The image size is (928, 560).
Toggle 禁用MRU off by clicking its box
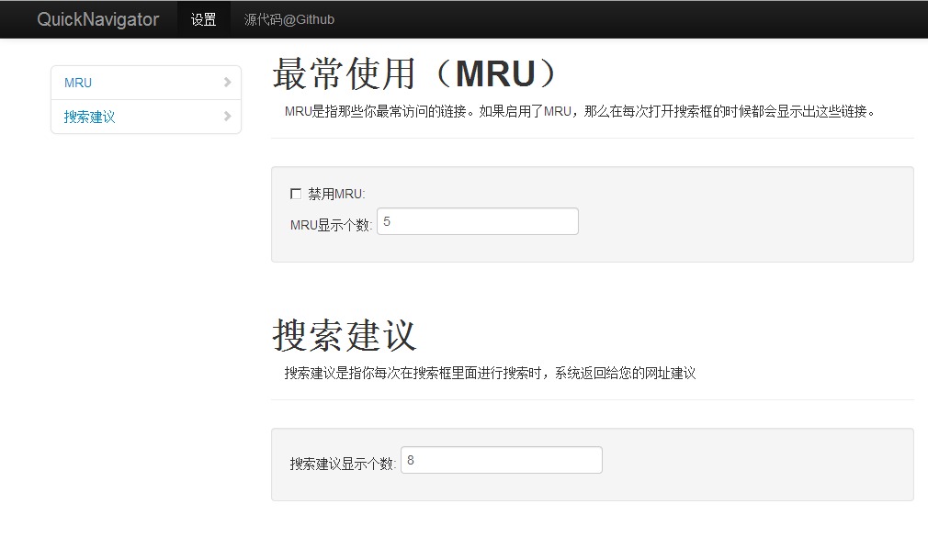(x=296, y=193)
